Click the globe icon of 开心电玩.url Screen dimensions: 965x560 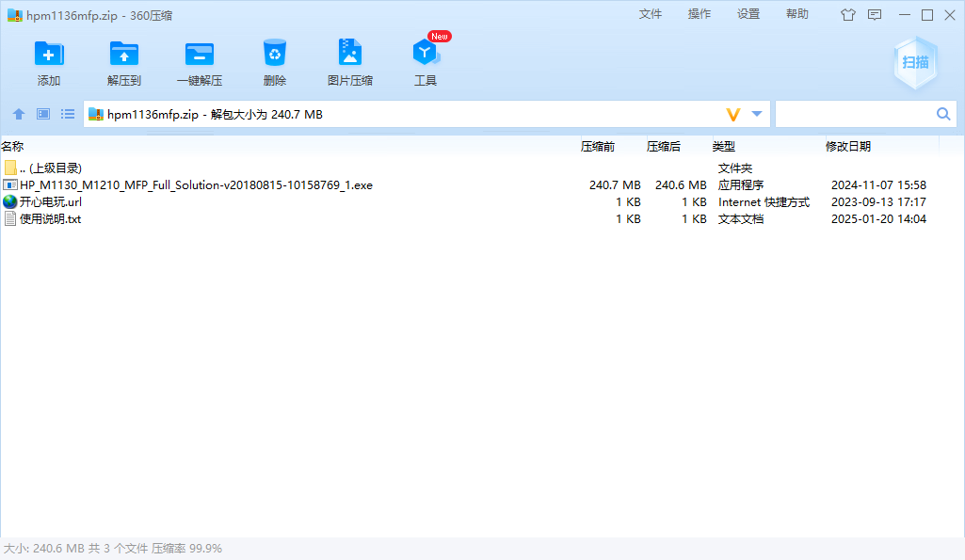point(9,201)
